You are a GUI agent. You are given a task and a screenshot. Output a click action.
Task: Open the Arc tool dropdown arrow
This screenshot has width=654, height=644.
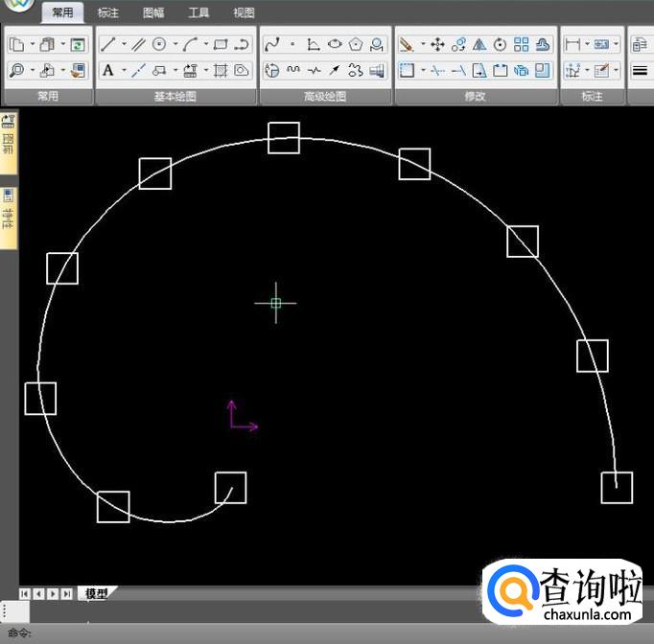[x=205, y=44]
